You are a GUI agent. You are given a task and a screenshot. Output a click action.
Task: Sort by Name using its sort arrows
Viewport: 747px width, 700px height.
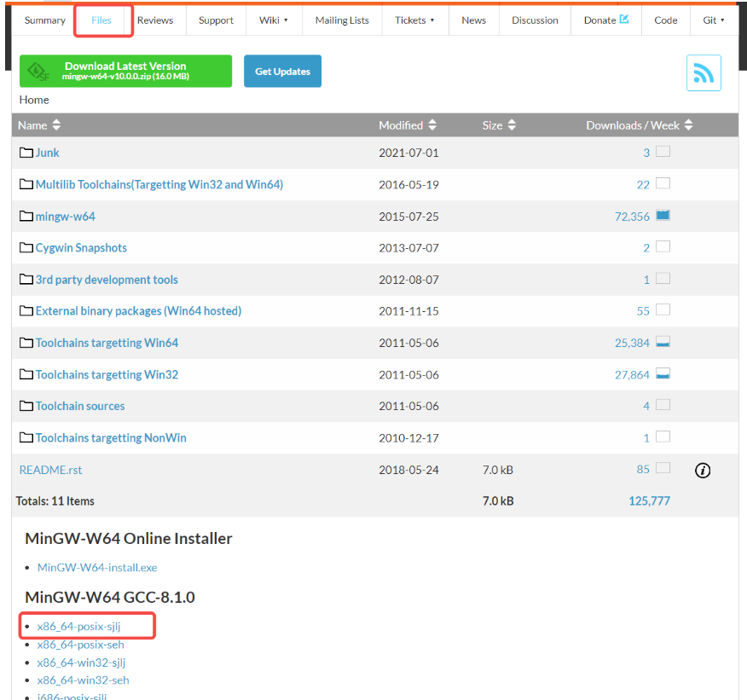56,125
